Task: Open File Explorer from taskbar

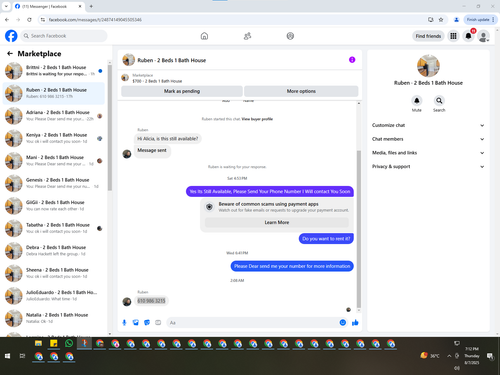Action: pyautogui.click(x=38, y=343)
